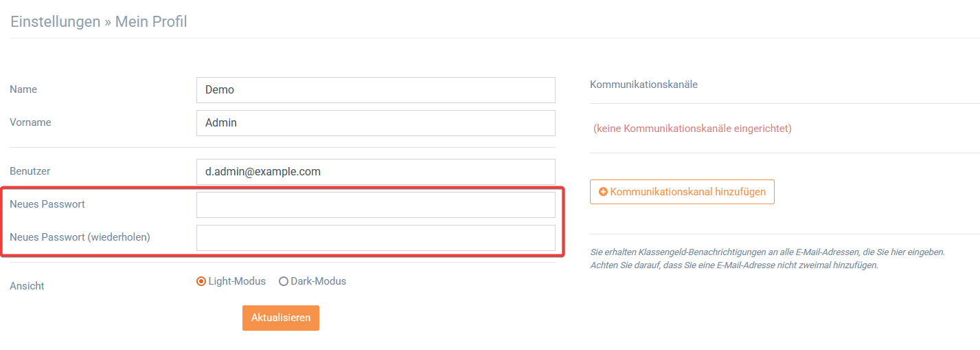The image size is (980, 350).
Task: Click the red keine Kommunikationskanäle eingerichtet notice
Action: click(692, 129)
